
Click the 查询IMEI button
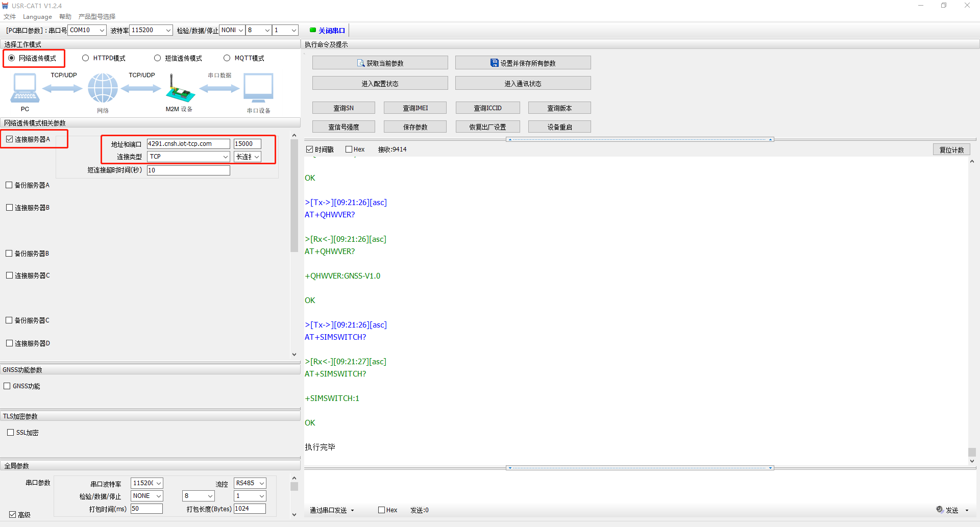[415, 108]
